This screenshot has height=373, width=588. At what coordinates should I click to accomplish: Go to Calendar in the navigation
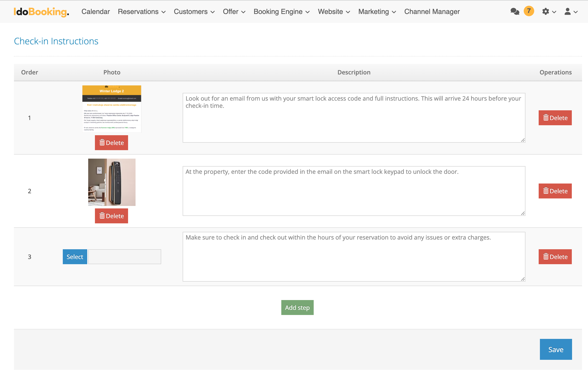[x=95, y=12]
